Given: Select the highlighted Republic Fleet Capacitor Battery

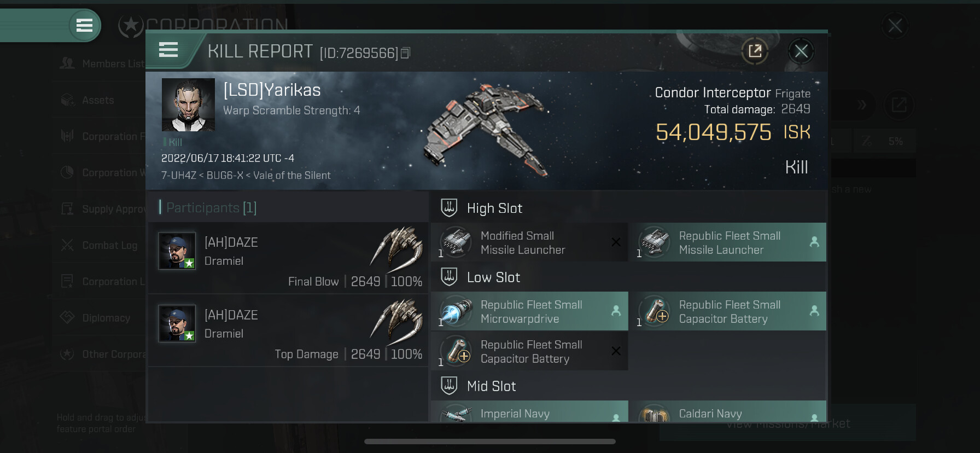Looking at the screenshot, I should 728,311.
